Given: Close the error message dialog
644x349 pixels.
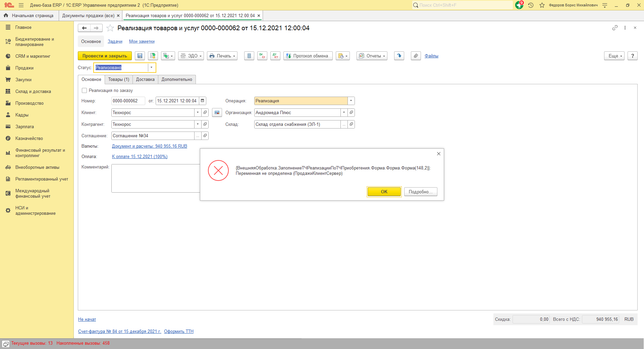Looking at the screenshot, I should click(438, 154).
